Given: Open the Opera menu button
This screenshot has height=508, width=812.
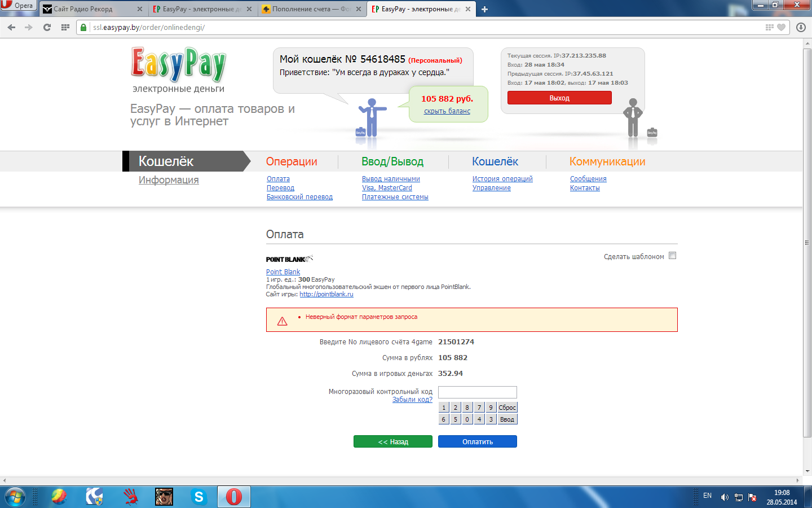Looking at the screenshot, I should [18, 6].
